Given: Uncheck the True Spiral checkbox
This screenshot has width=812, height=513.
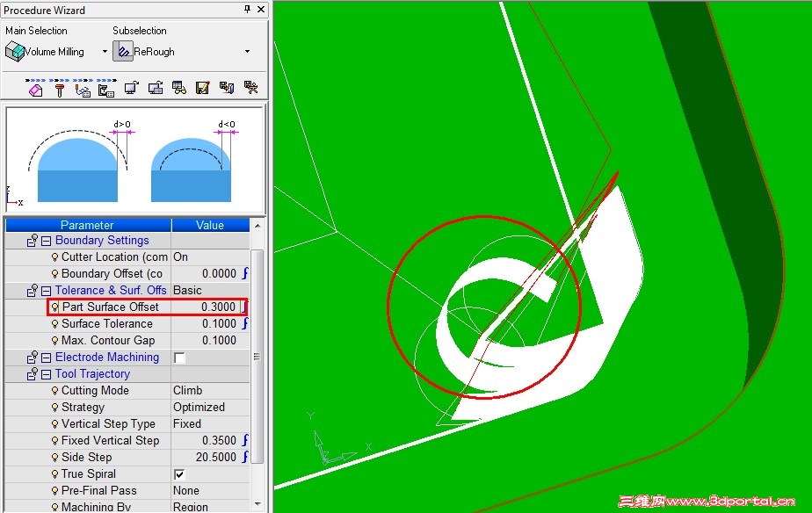Looking at the screenshot, I should [179, 474].
